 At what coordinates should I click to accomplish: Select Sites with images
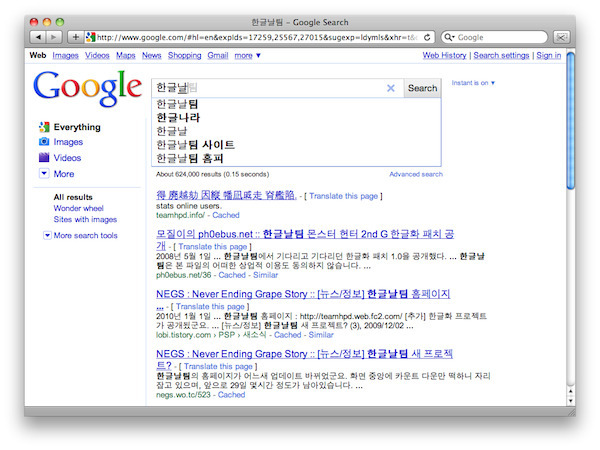[85, 219]
